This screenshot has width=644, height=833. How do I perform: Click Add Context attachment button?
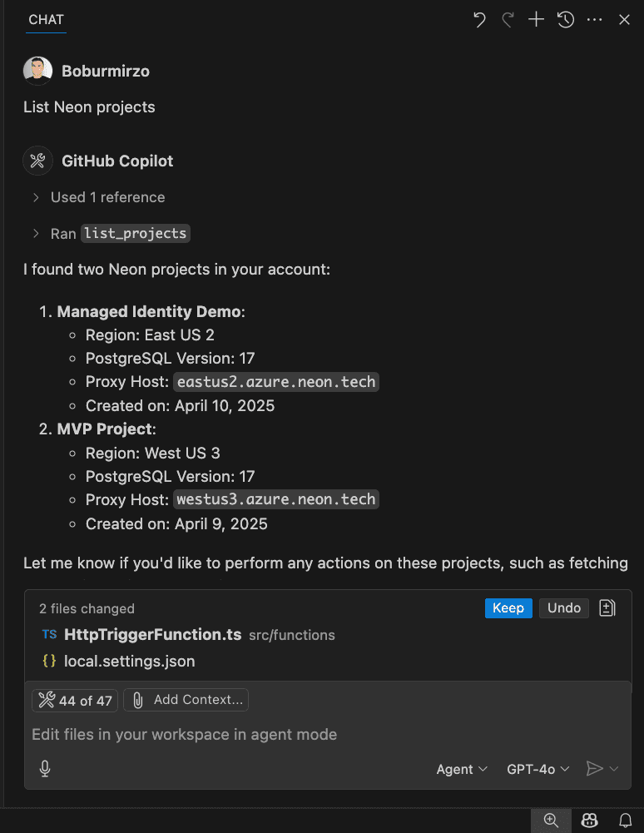click(186, 701)
